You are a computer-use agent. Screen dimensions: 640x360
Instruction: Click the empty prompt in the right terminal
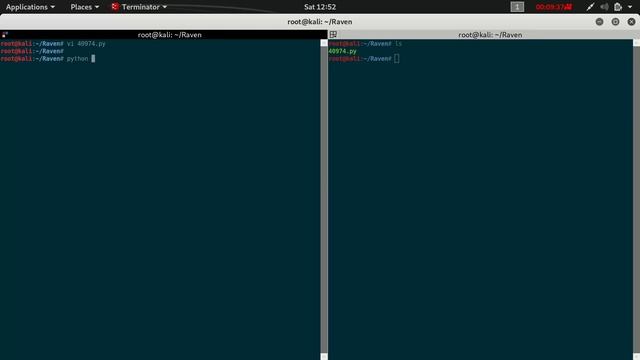click(x=364, y=59)
